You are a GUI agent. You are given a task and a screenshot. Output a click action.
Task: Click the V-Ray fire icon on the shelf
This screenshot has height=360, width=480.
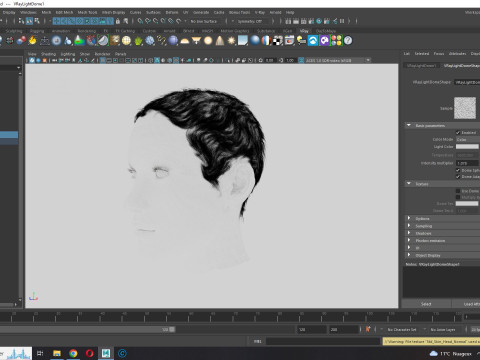(32, 41)
